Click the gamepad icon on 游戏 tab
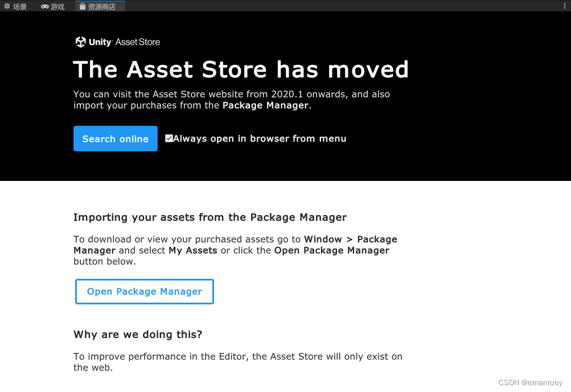This screenshot has width=571, height=392. (45, 6)
